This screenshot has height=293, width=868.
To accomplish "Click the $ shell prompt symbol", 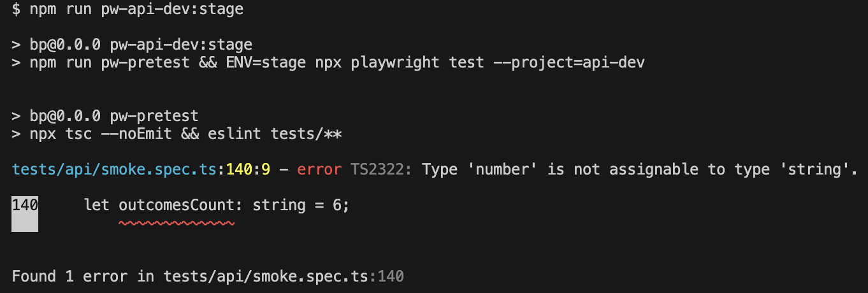I will [x=16, y=9].
